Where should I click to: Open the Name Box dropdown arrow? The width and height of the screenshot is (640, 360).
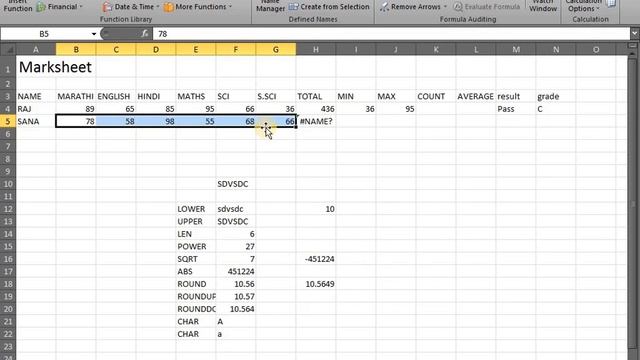tap(93, 34)
